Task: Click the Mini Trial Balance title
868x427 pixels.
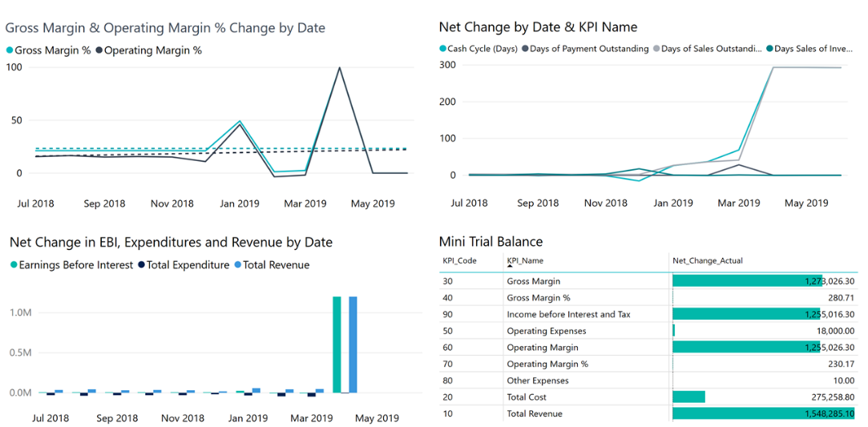Action: (491, 241)
